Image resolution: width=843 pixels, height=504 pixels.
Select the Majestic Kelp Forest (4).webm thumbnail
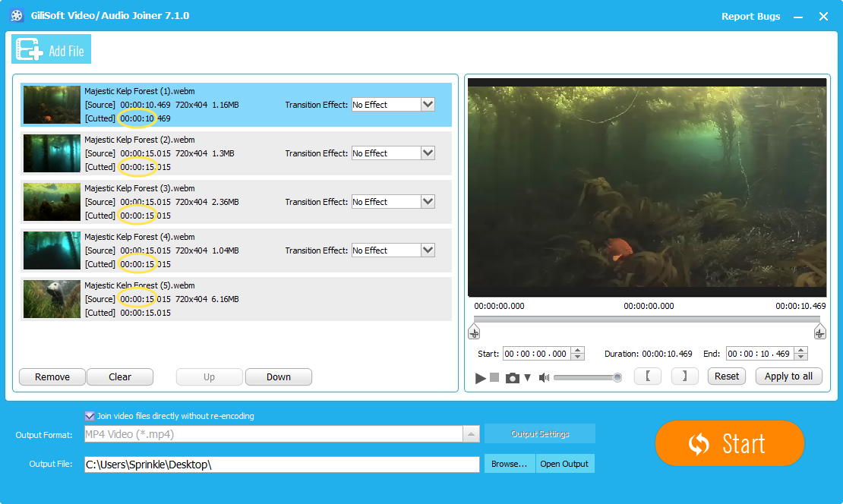pyautogui.click(x=52, y=250)
